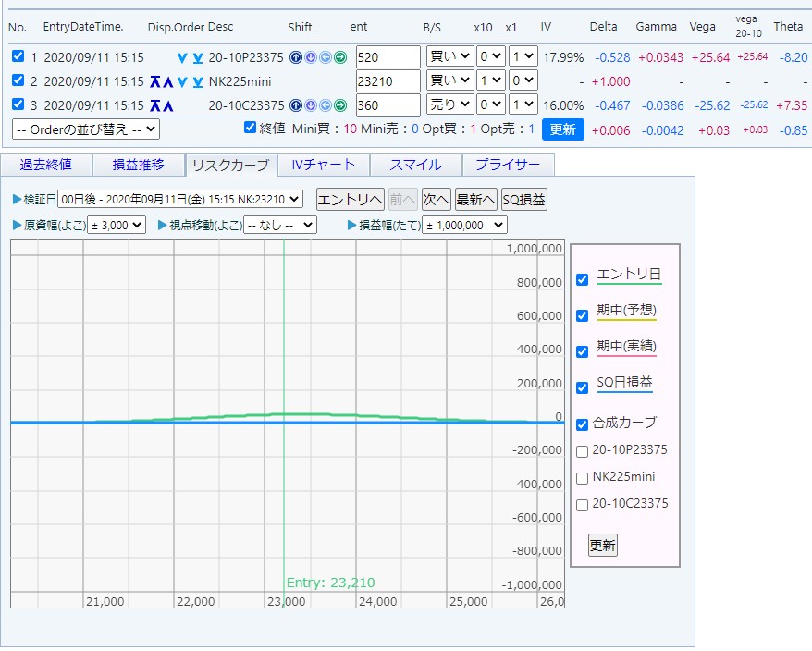Image resolution: width=812 pixels, height=651 pixels.
Task: Open x1 quantity dropdown for NK225mini
Action: [523, 80]
